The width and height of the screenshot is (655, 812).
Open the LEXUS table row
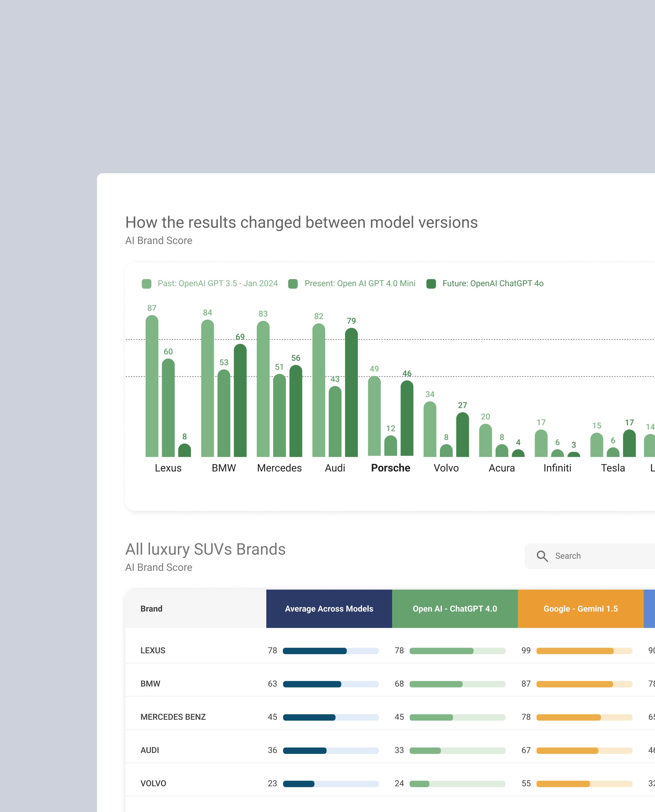(153, 651)
